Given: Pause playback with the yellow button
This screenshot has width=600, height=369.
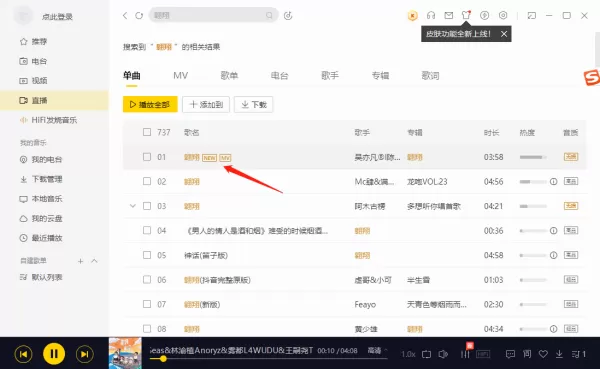Looking at the screenshot, I should click(54, 354).
